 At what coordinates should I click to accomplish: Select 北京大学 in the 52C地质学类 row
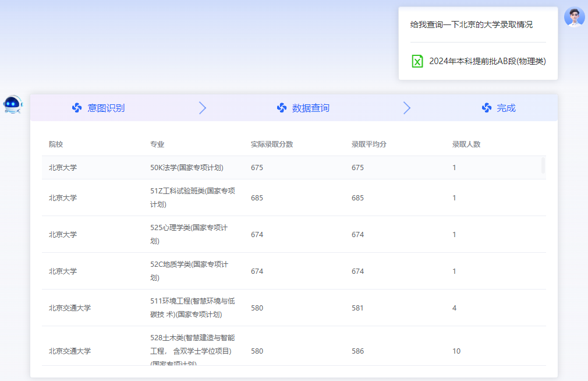pyautogui.click(x=63, y=271)
